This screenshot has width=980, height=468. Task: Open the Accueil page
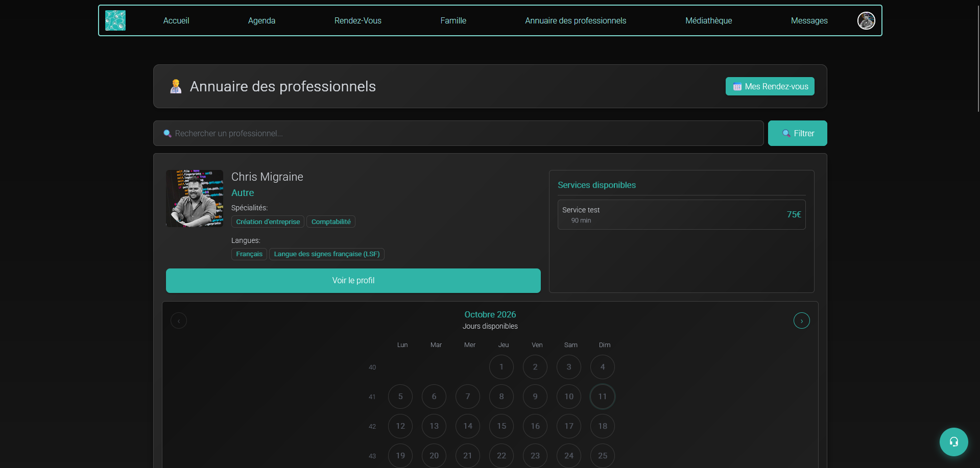pyautogui.click(x=176, y=20)
